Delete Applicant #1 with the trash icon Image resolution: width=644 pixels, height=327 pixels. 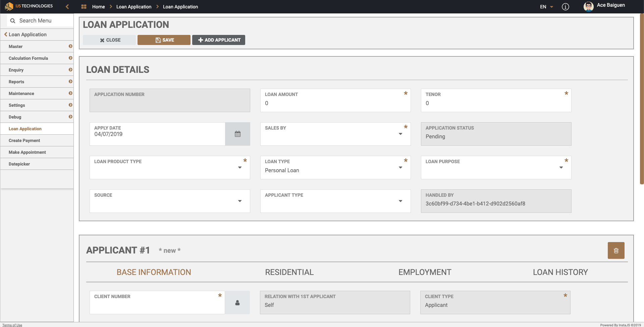coord(616,250)
